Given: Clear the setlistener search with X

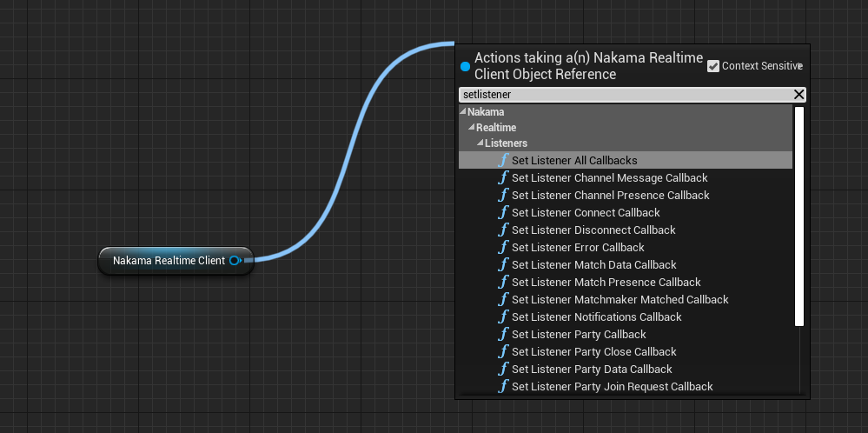Looking at the screenshot, I should click(x=798, y=95).
